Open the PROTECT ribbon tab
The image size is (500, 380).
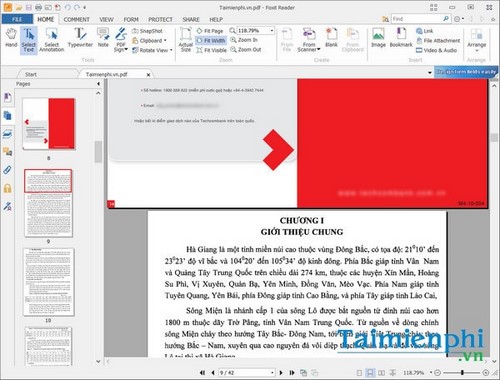tap(160, 20)
